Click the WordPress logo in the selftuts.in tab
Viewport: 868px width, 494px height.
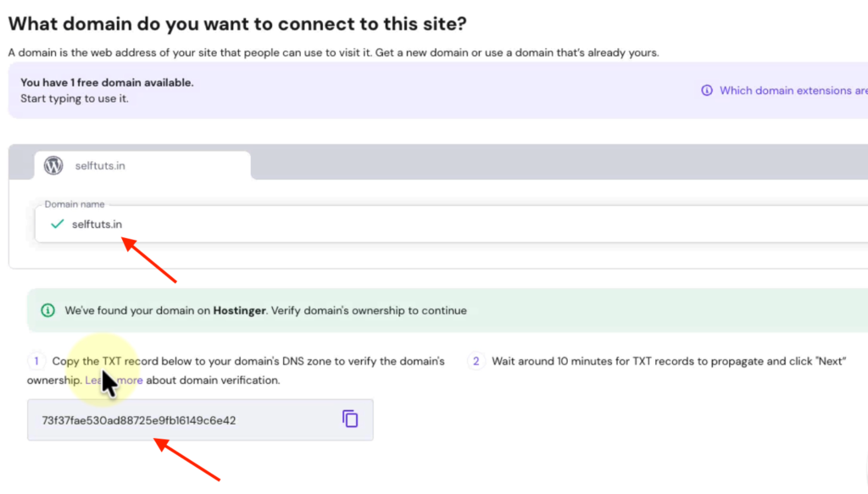[53, 165]
